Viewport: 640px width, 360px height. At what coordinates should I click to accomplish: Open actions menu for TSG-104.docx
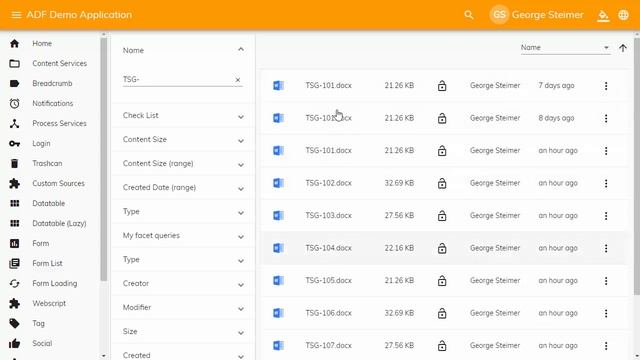[x=606, y=248]
